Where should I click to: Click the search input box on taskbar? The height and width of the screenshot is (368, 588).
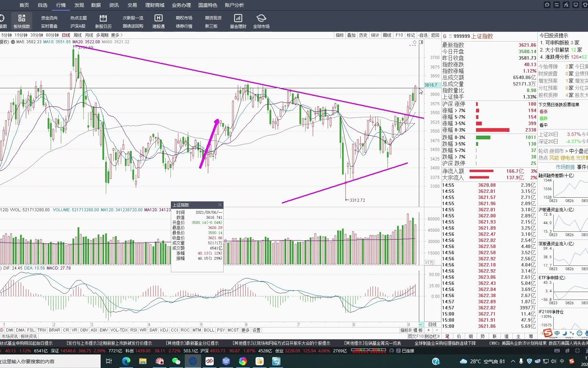pos(50,361)
